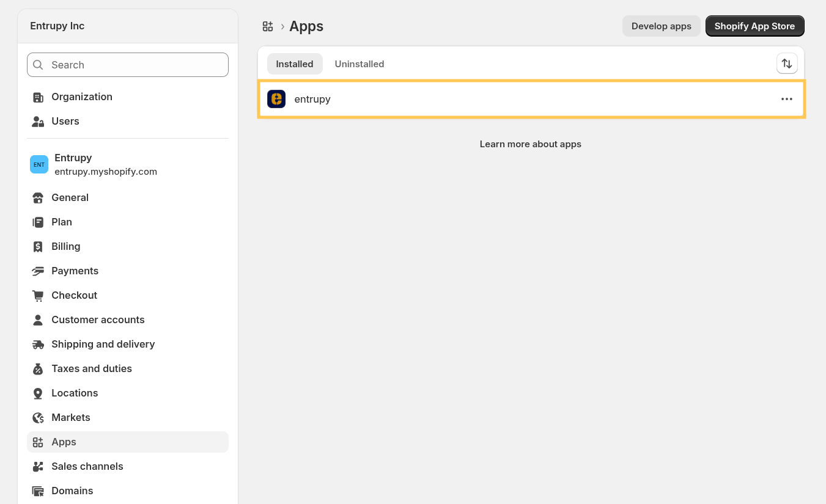
Task: Switch to the Installed tab
Action: point(295,64)
